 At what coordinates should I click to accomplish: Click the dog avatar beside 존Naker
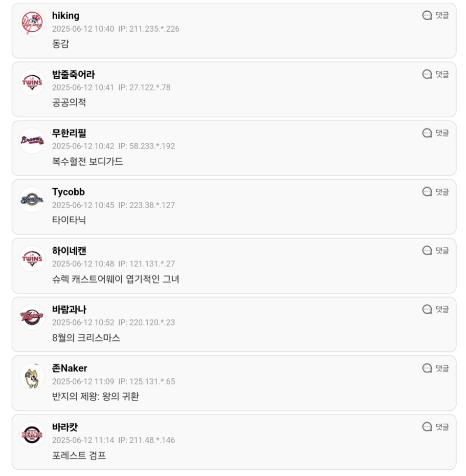click(32, 376)
